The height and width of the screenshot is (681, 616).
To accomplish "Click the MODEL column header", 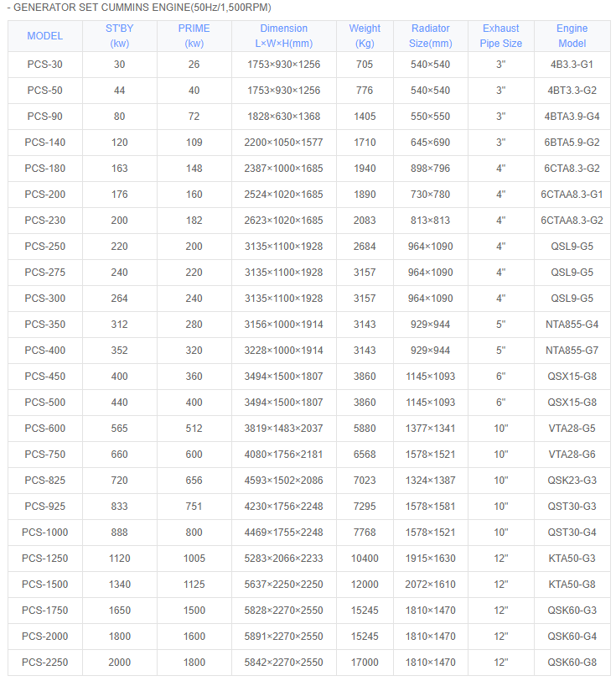I will pyautogui.click(x=45, y=36).
